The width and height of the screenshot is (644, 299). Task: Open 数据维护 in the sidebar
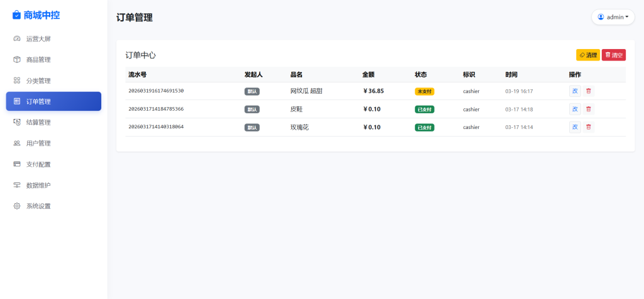pyautogui.click(x=53, y=185)
